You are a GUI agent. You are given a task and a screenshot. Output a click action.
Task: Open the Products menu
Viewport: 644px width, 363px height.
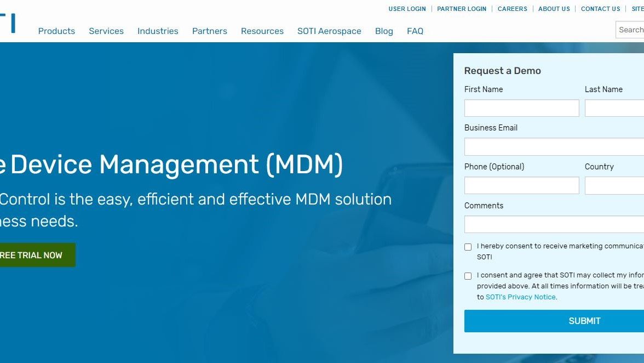click(x=57, y=31)
